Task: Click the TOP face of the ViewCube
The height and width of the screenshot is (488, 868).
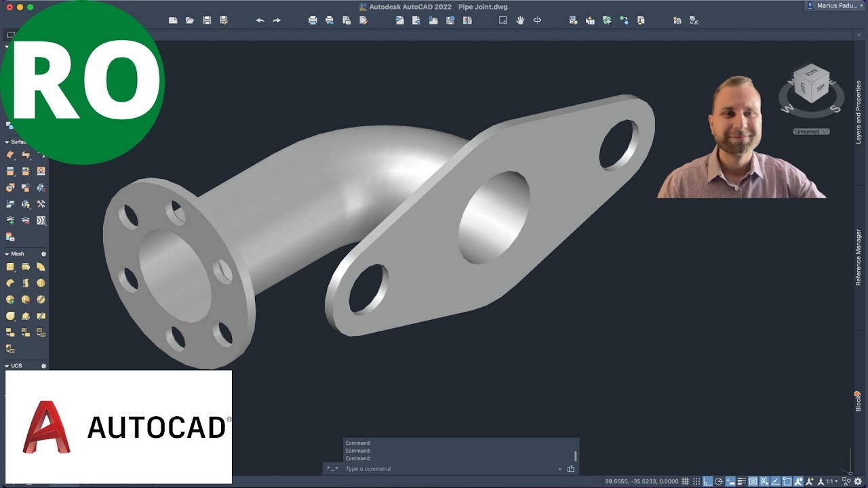Action: pyautogui.click(x=821, y=88)
